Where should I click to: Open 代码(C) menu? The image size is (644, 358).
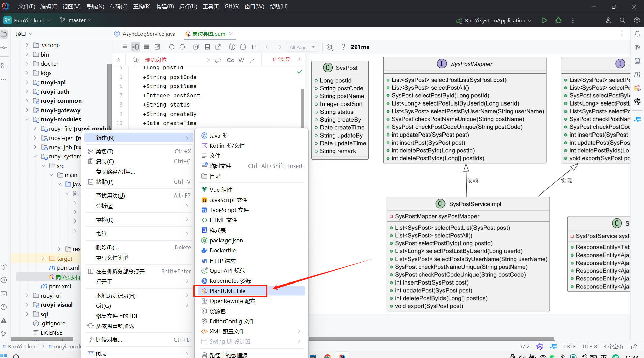point(119,7)
